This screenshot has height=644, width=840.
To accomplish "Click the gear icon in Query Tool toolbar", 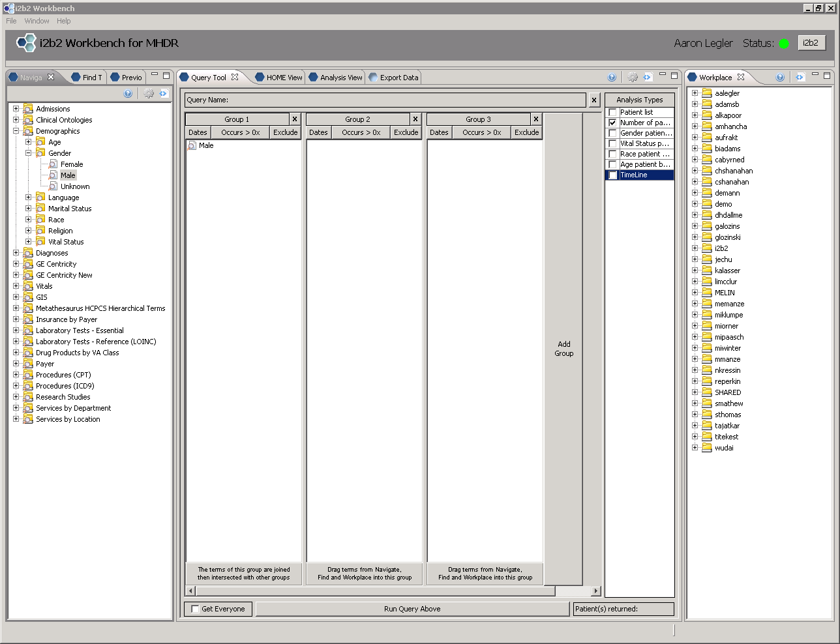I will [x=633, y=77].
